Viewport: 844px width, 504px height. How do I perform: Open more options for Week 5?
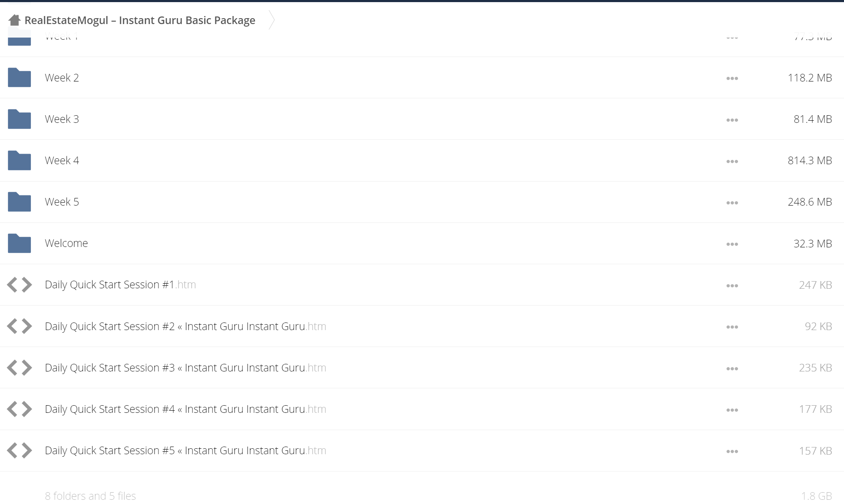[732, 203]
